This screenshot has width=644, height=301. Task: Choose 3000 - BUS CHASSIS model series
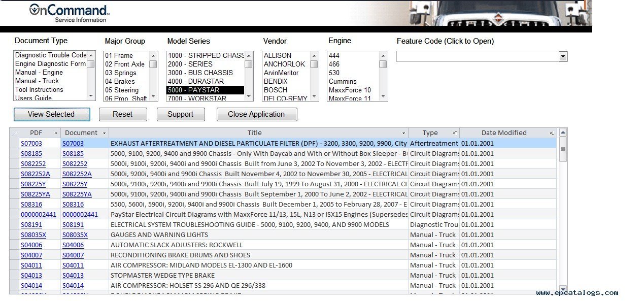click(200, 73)
